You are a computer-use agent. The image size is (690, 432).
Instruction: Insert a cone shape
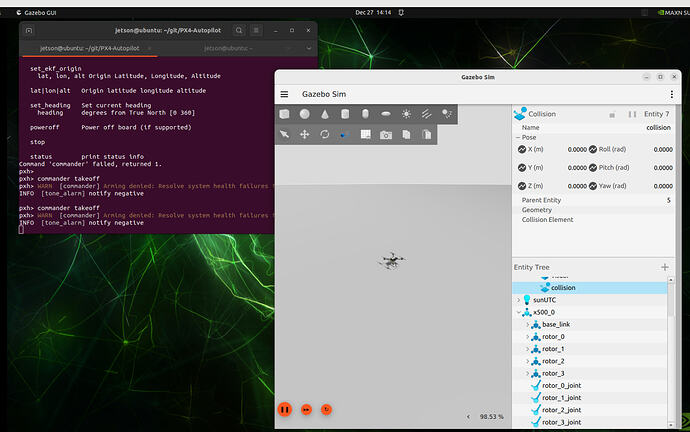[x=325, y=114]
